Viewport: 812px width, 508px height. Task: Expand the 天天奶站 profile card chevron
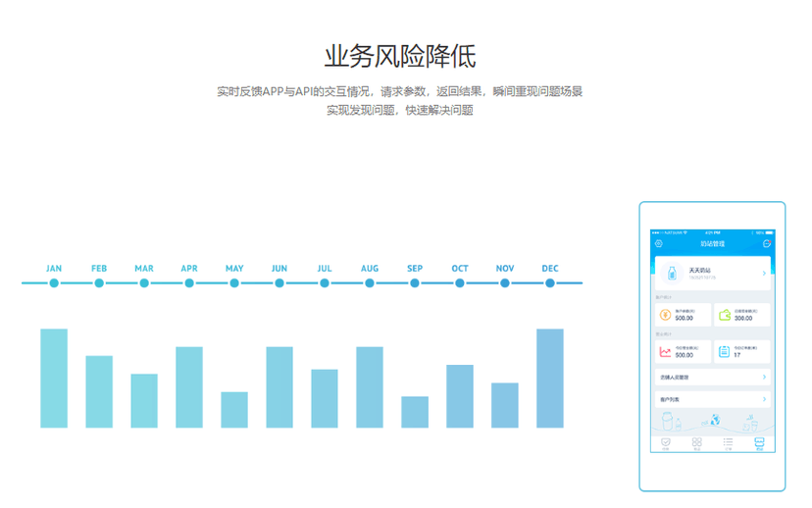pyautogui.click(x=764, y=273)
